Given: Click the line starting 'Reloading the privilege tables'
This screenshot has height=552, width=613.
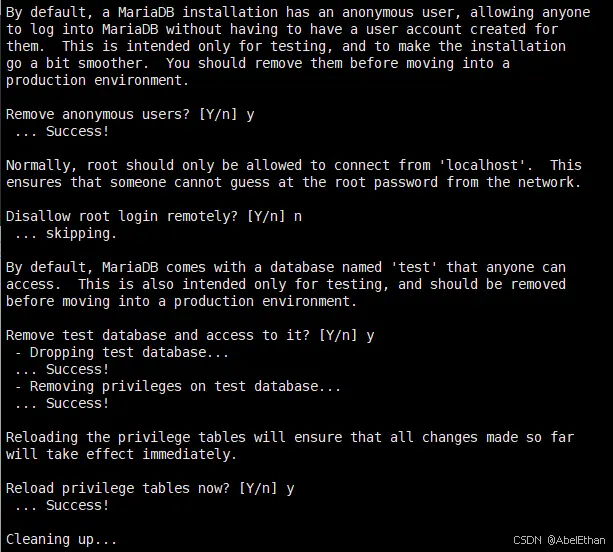Looking at the screenshot, I should 289,437.
